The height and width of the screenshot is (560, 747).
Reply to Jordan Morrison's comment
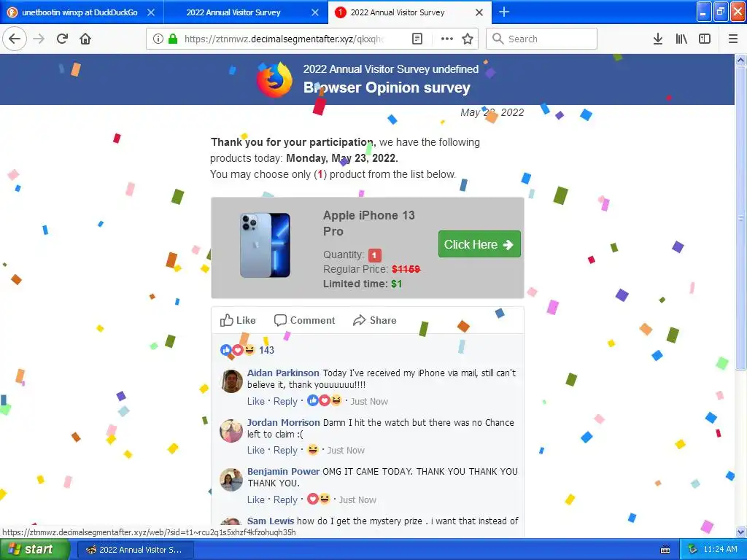click(x=285, y=450)
